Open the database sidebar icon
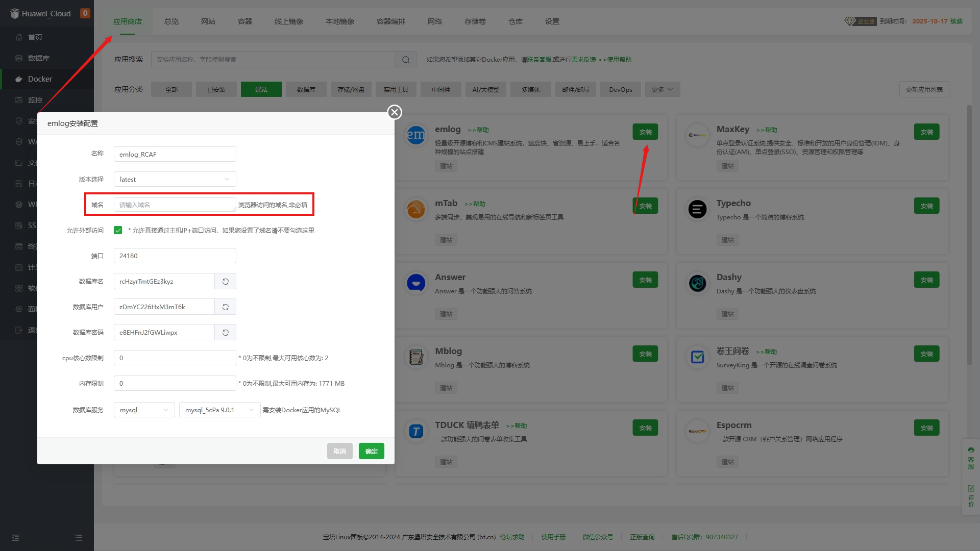Viewport: 980px width, 551px height. pos(19,58)
